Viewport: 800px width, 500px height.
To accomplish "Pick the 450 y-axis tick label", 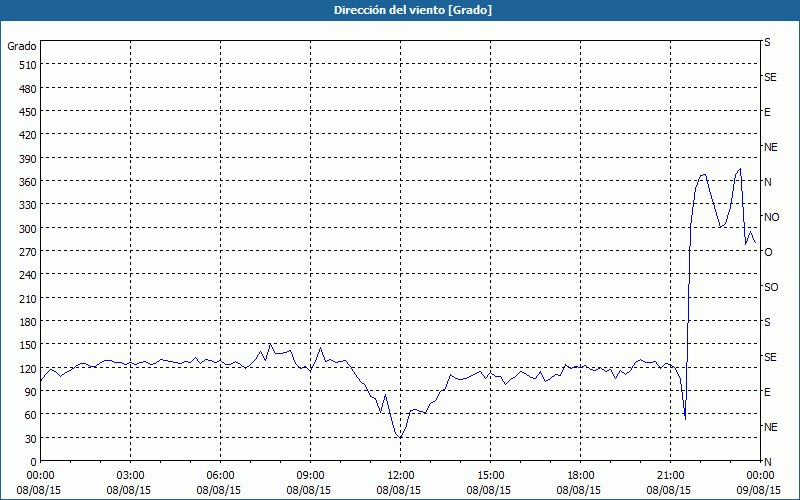I will [x=28, y=112].
